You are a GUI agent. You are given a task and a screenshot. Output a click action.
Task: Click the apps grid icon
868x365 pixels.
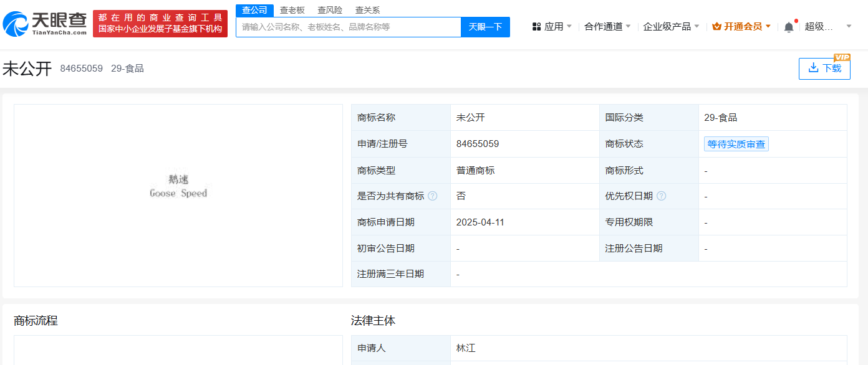[x=536, y=27]
